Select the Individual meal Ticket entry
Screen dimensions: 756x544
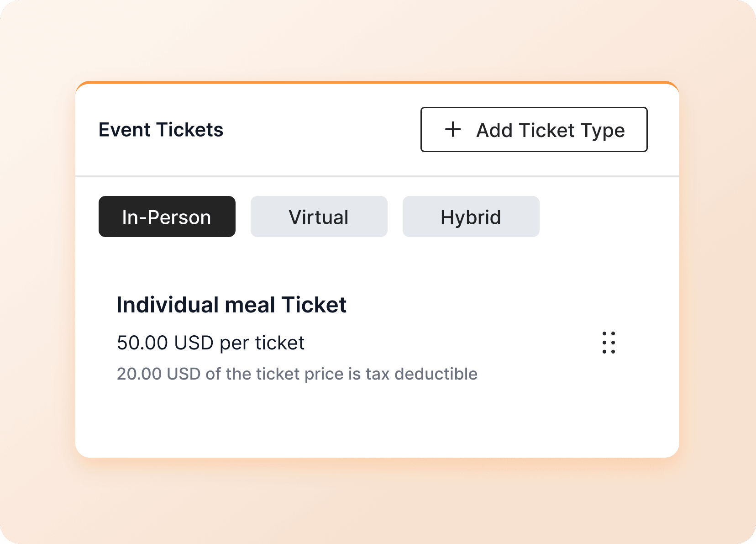232,304
